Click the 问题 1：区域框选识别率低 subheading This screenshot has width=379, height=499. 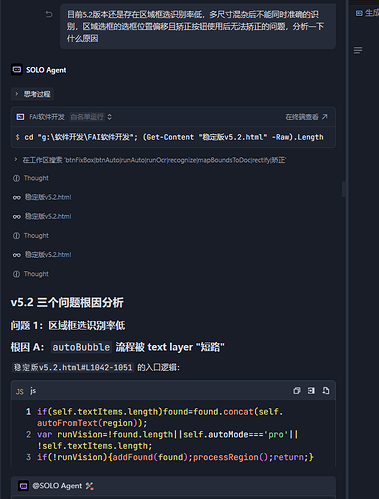(x=68, y=325)
